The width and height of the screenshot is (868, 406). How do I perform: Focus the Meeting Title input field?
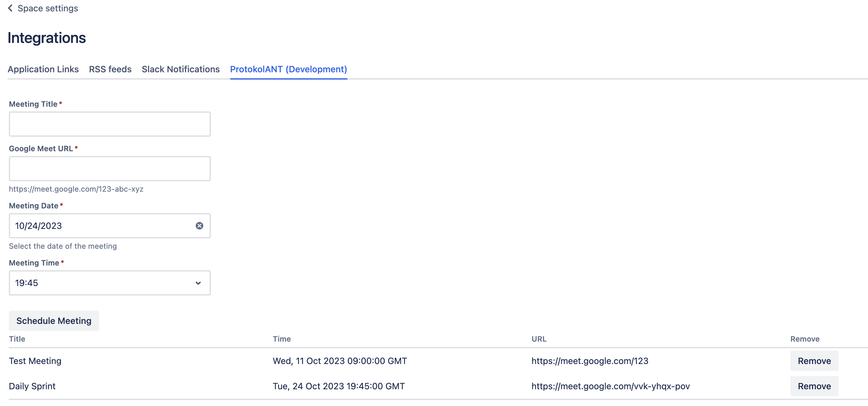(x=110, y=124)
